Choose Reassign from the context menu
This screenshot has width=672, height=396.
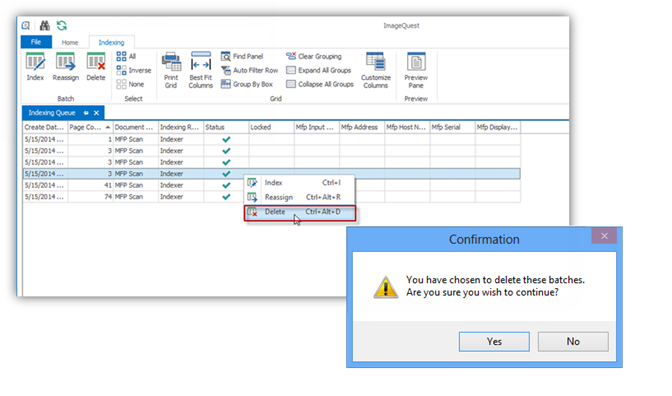pyautogui.click(x=300, y=197)
